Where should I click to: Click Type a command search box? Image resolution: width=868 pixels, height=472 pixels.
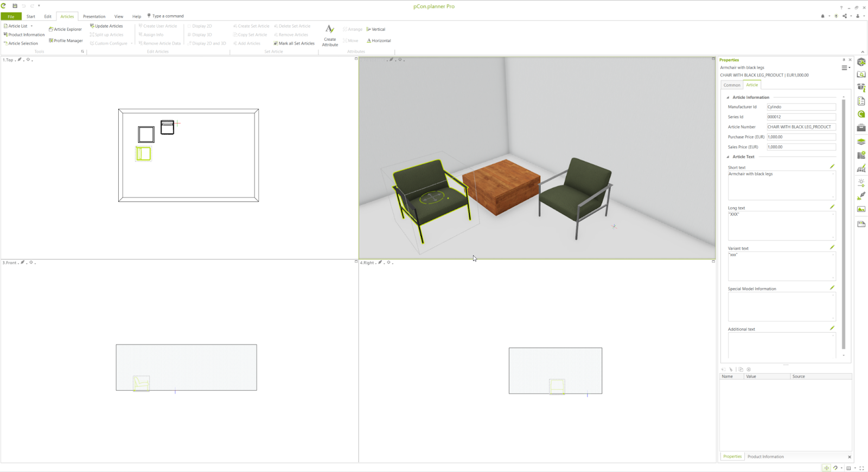tap(165, 16)
